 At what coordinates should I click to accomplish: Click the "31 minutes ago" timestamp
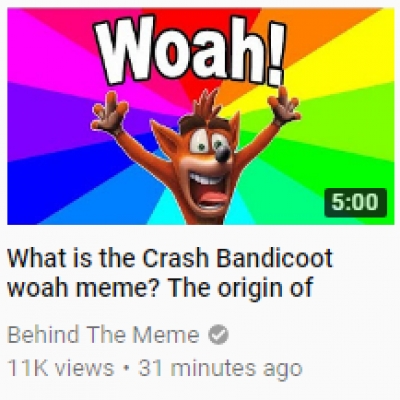click(220, 368)
